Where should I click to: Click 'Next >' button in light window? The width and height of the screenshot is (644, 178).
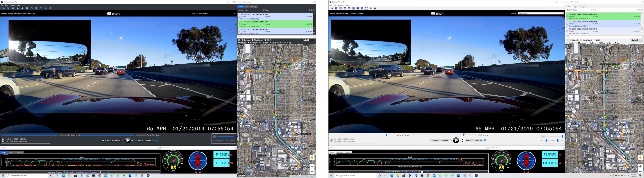click(468, 140)
